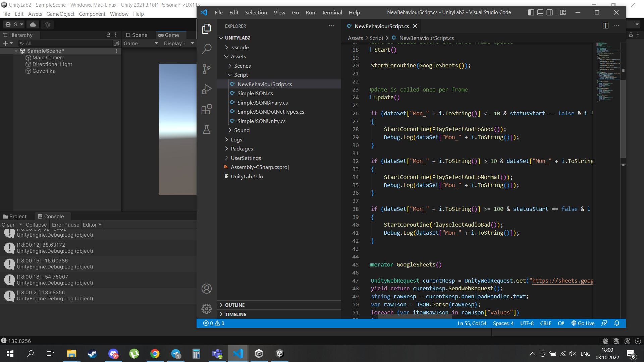The image size is (644, 362).
Task: Open the Testing flask icon
Action: (x=207, y=129)
